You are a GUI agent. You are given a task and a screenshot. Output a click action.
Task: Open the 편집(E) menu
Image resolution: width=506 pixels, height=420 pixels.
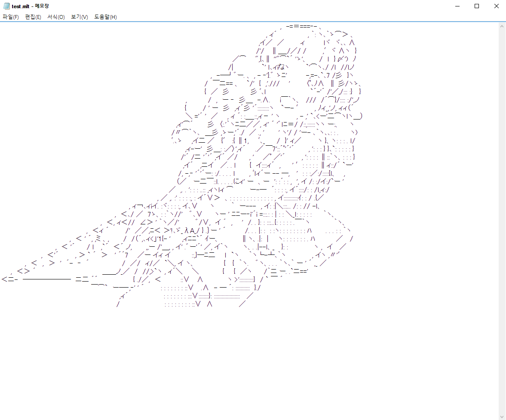point(33,17)
